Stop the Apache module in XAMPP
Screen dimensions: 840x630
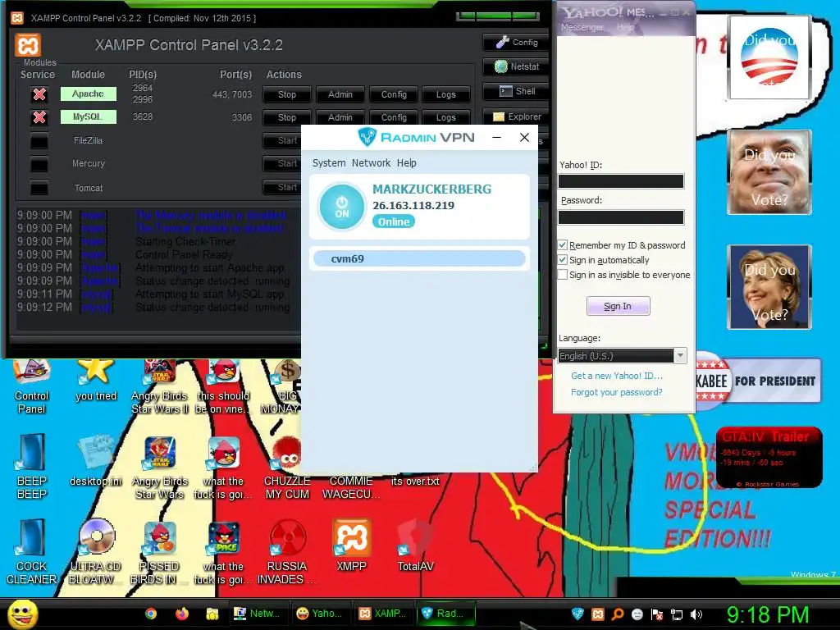click(x=286, y=94)
